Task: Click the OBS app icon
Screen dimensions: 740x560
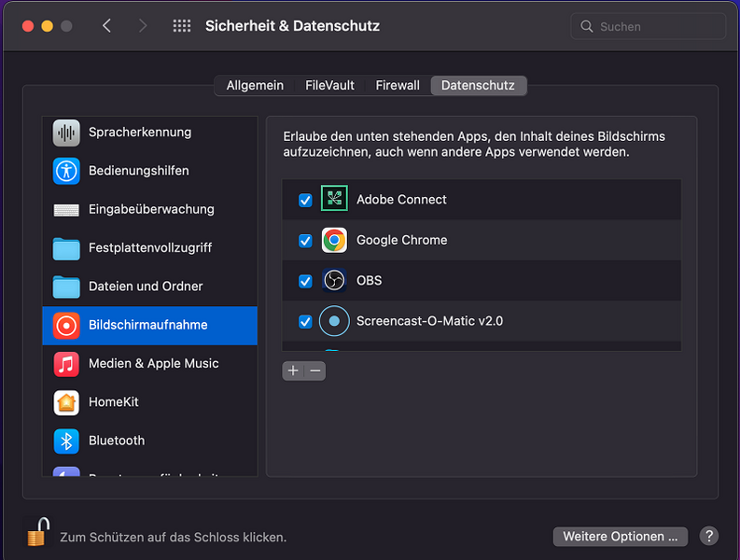Action: 334,281
